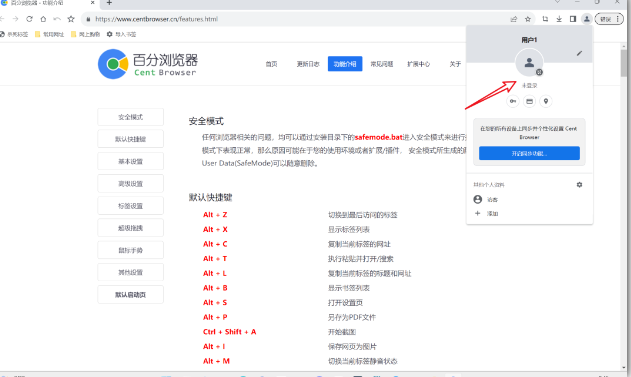Click the Cent Browser logo
The height and width of the screenshot is (377, 631).
[148, 64]
